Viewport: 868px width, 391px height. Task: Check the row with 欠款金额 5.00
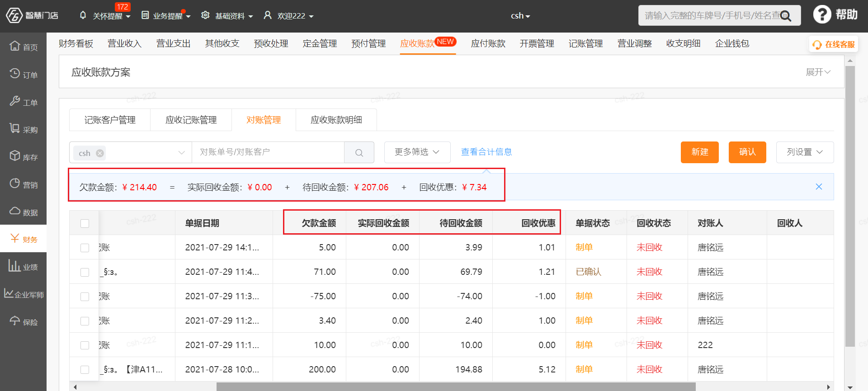pyautogui.click(x=85, y=248)
